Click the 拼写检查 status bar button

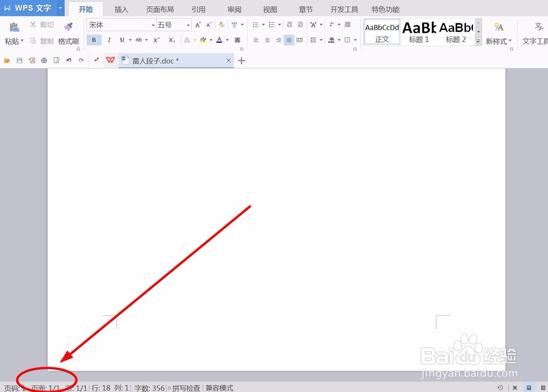(x=187, y=388)
